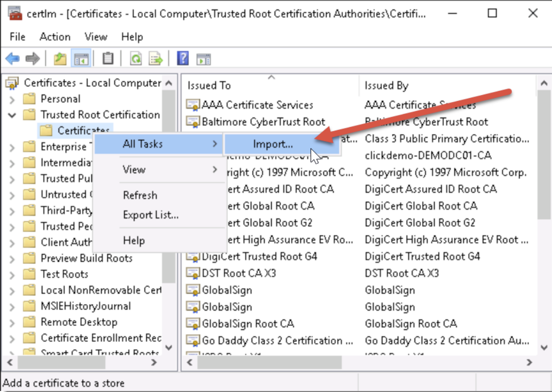Image resolution: width=552 pixels, height=392 pixels.
Task: Click the Go Daddy Class 2 certificate icon
Action: click(193, 340)
